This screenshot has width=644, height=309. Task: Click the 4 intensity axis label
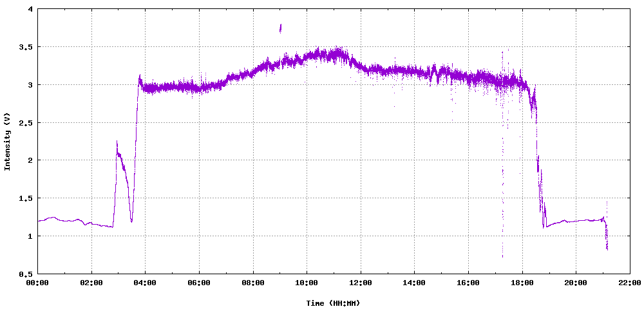31,9
